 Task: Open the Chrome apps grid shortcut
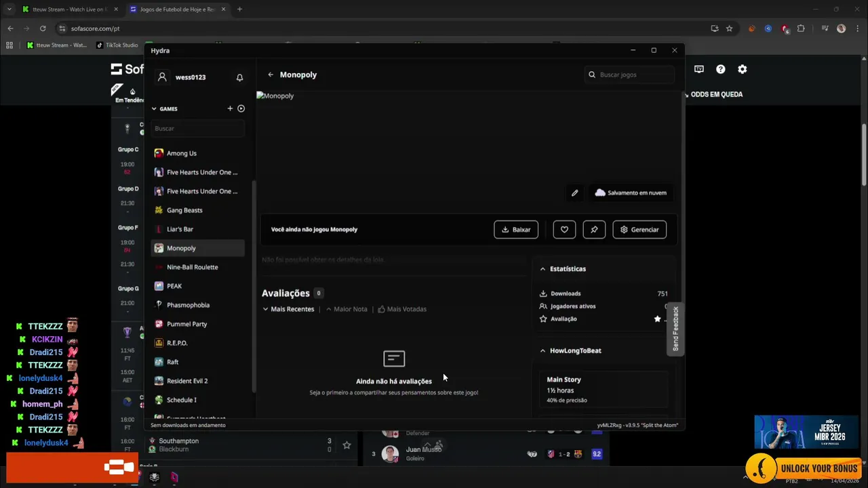pyautogui.click(x=9, y=45)
